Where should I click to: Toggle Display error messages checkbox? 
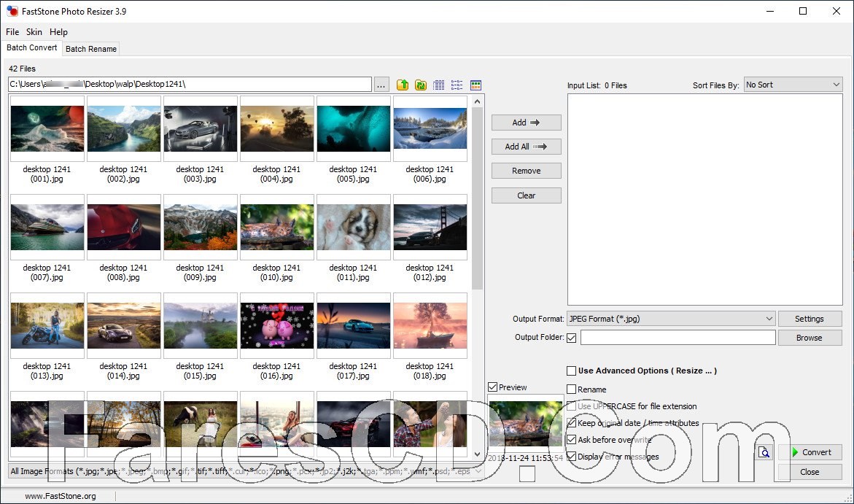(571, 457)
